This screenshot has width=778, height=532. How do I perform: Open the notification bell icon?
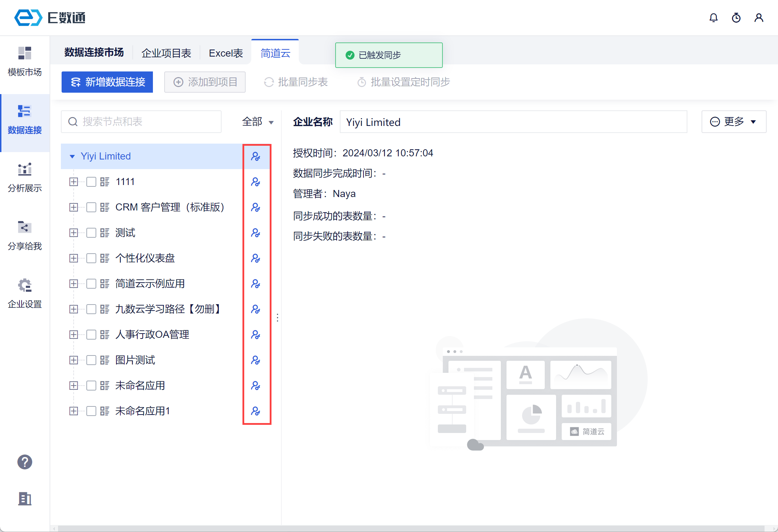pos(713,18)
